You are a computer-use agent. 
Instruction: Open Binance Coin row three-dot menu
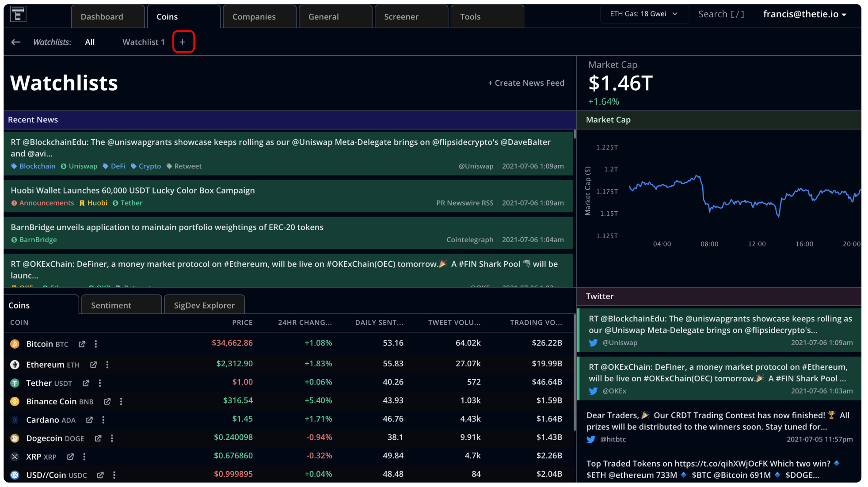[121, 401]
